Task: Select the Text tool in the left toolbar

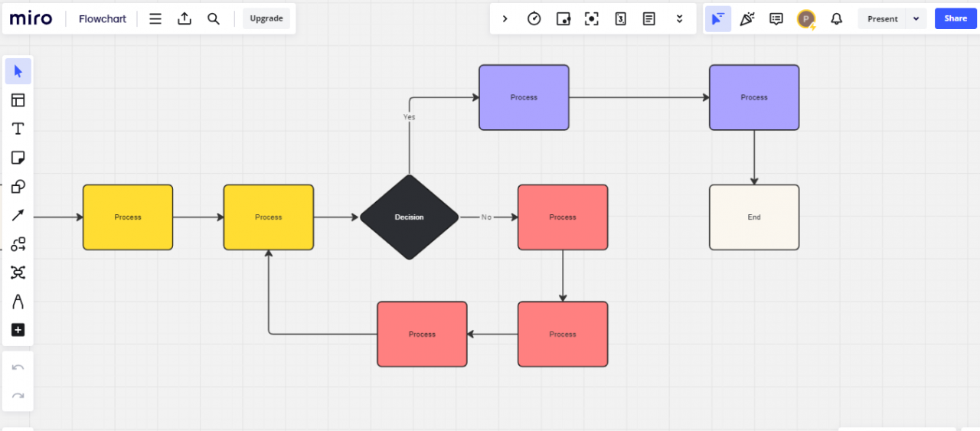Action: (x=18, y=129)
